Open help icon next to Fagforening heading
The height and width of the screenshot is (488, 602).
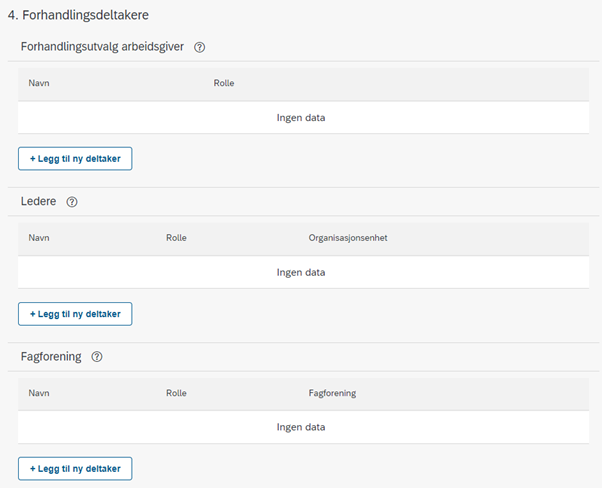pos(97,357)
